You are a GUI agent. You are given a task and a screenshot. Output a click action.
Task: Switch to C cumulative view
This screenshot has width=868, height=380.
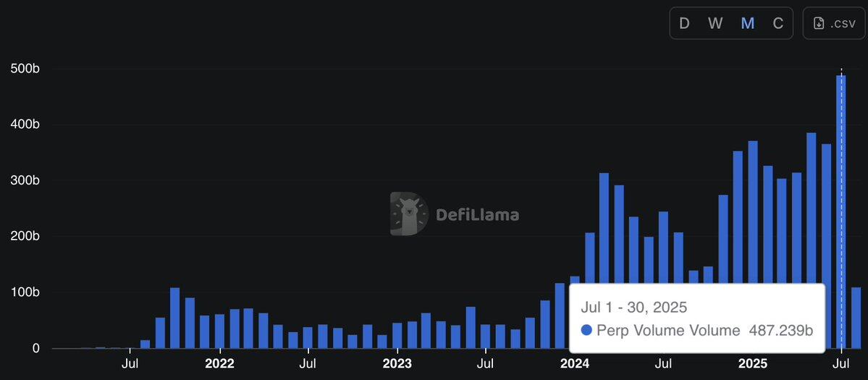[x=778, y=23]
